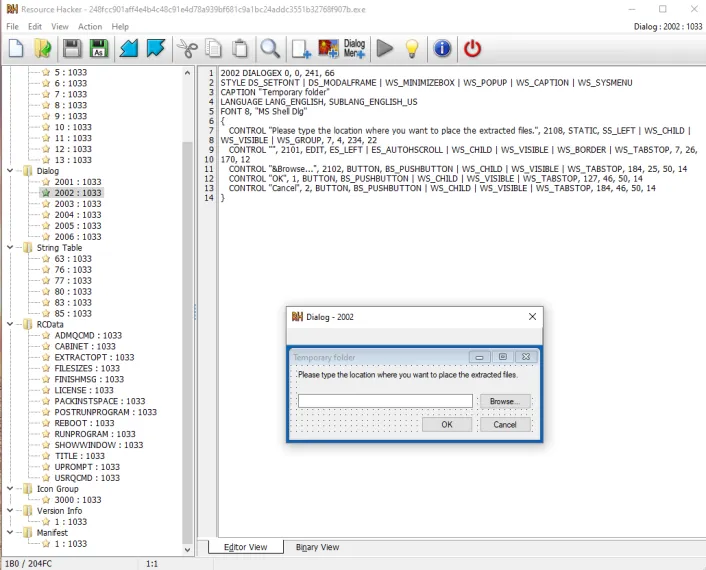Click the tree scrollbar down arrow
The height and width of the screenshot is (570, 706).
[188, 549]
